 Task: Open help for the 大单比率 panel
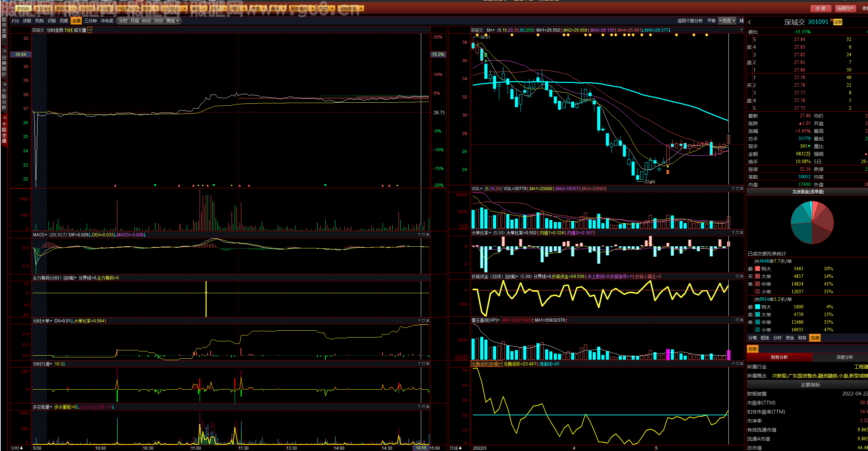733,232
